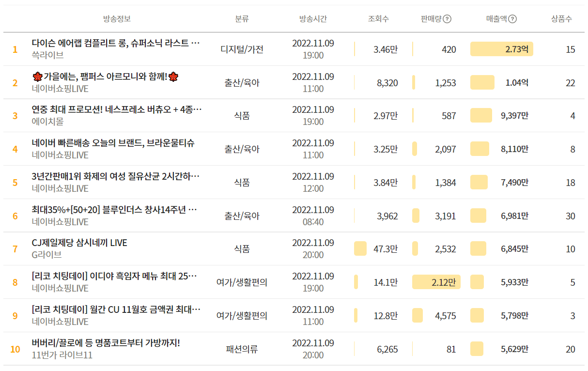This screenshot has height=371, width=588.
Task: Open the 다이슨 에어랩 컴플리트 롱 broadcast
Action: point(116,43)
